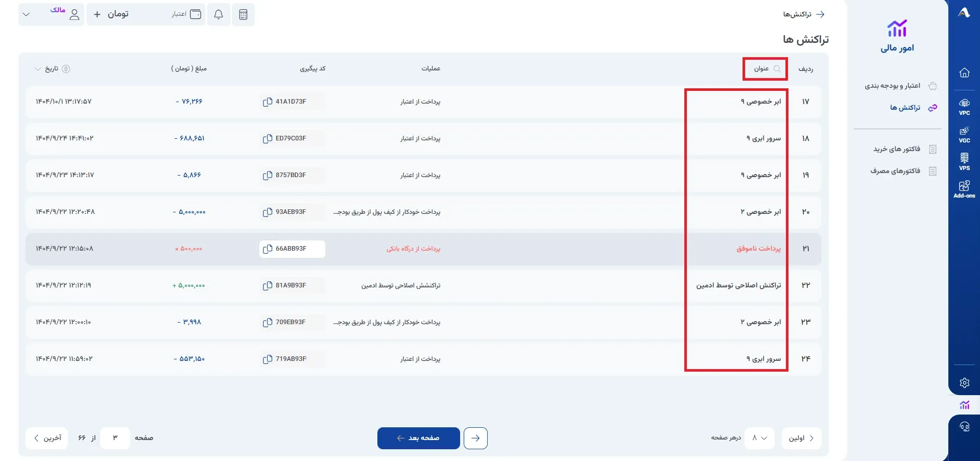Open فاکتور های خرید menu item
The image size is (980, 461).
coord(904,149)
